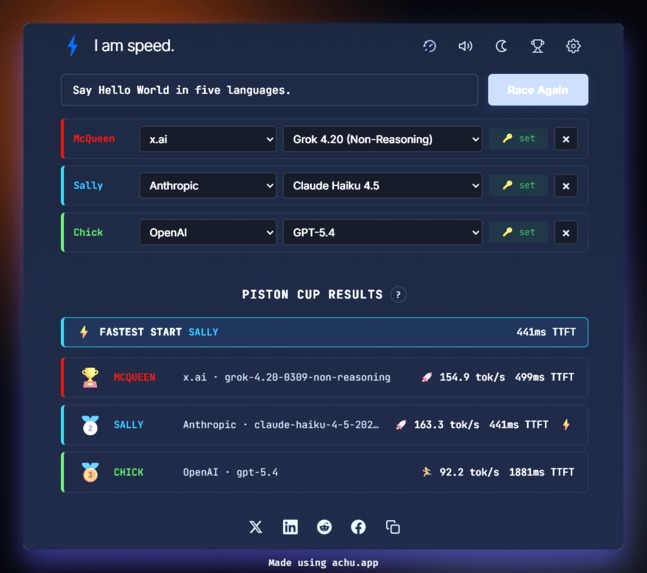Screen dimensions: 647x573
Task: Share results on X
Action: [x=256, y=527]
